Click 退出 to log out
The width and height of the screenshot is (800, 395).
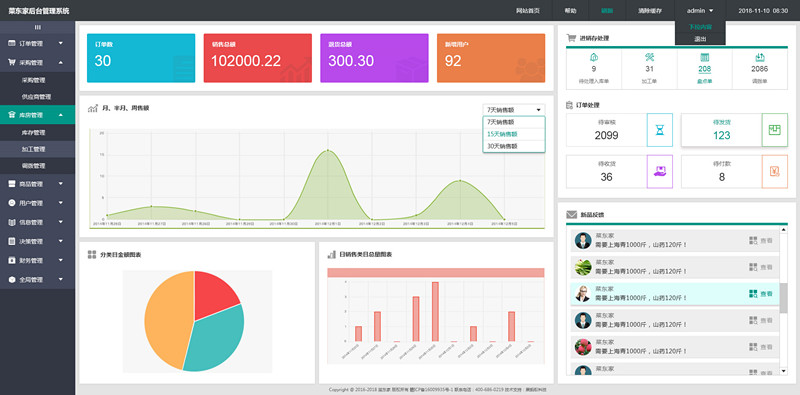(700, 39)
